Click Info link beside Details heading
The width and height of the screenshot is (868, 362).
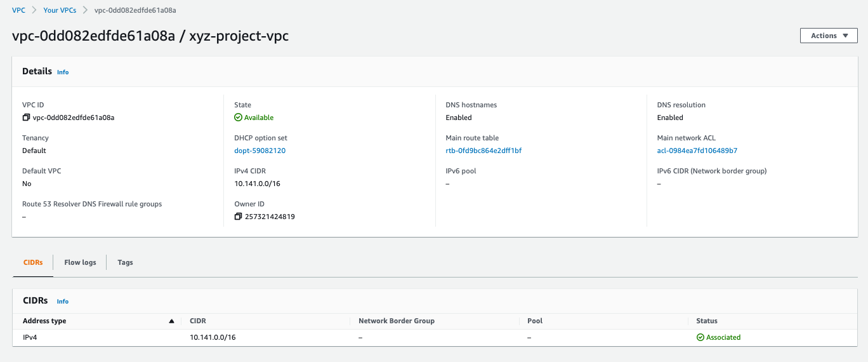coord(63,72)
